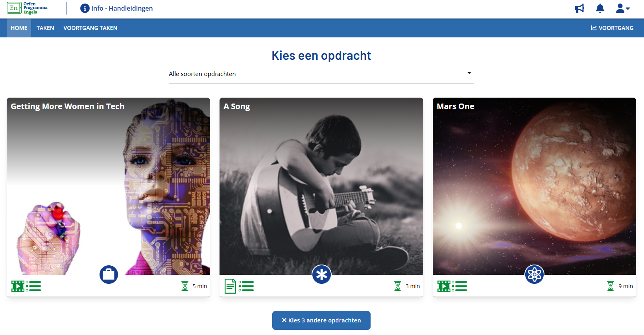The width and height of the screenshot is (644, 335).
Task: Click the video list icon under Women in Tech
Action: click(x=26, y=286)
